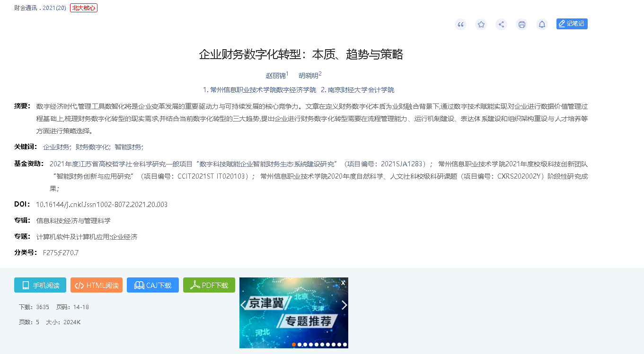
Task: Select the last carousel dot
Action: pos(345,345)
